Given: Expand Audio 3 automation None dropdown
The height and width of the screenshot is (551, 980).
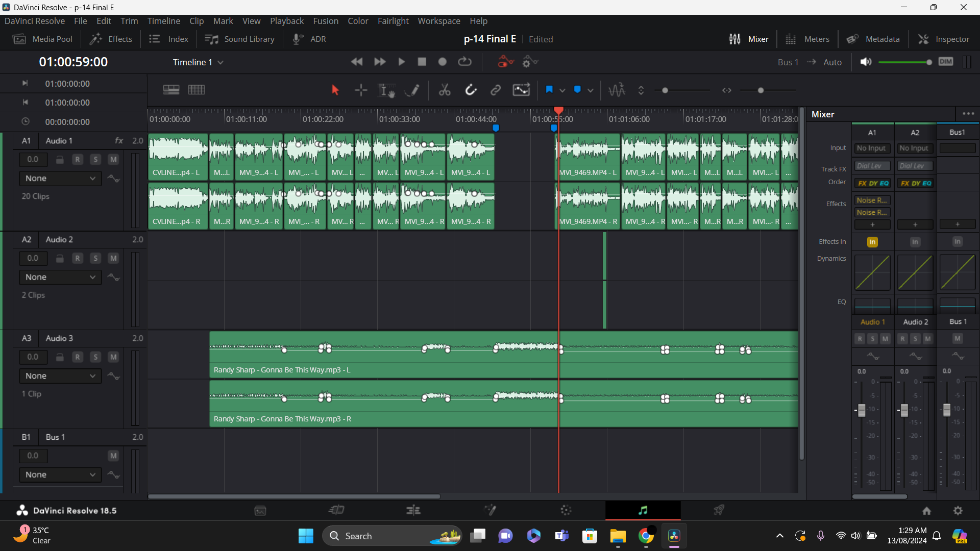Looking at the screenshot, I should click(x=60, y=376).
